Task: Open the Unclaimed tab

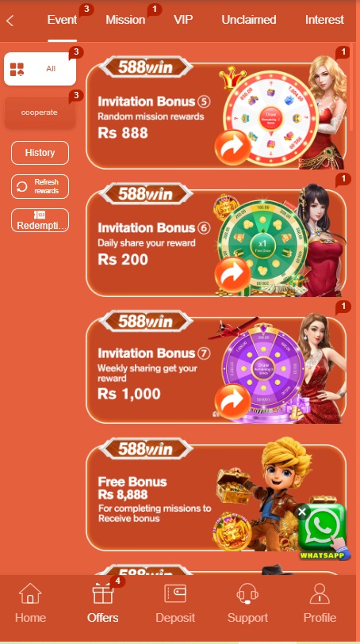Action: tap(249, 20)
